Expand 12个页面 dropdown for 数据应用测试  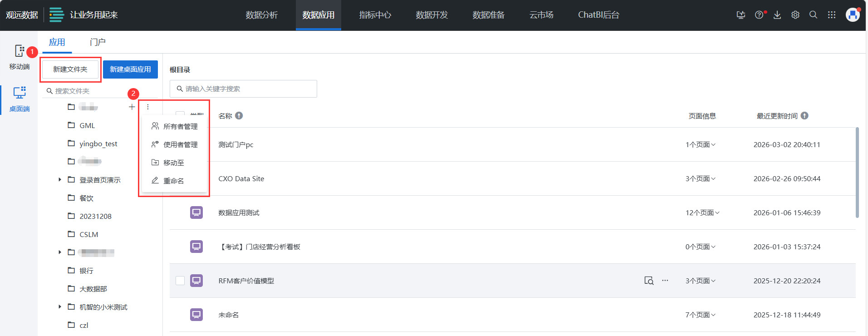pos(702,213)
